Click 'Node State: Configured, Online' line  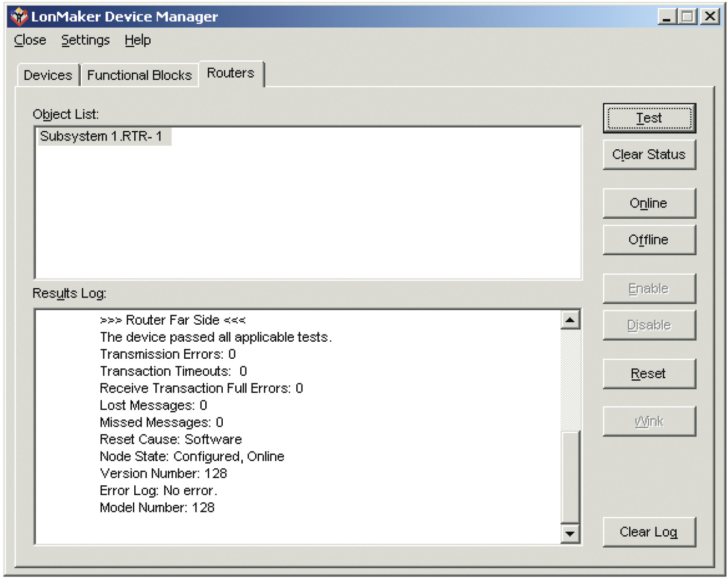(x=192, y=456)
